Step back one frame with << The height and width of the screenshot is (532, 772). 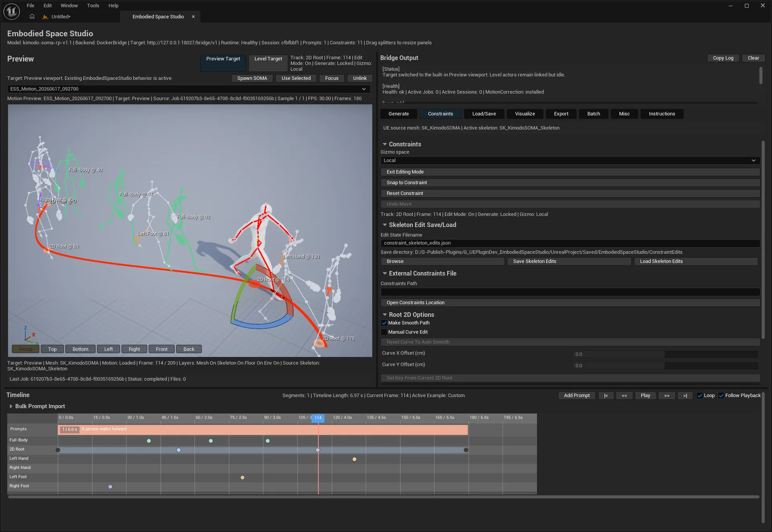point(624,396)
